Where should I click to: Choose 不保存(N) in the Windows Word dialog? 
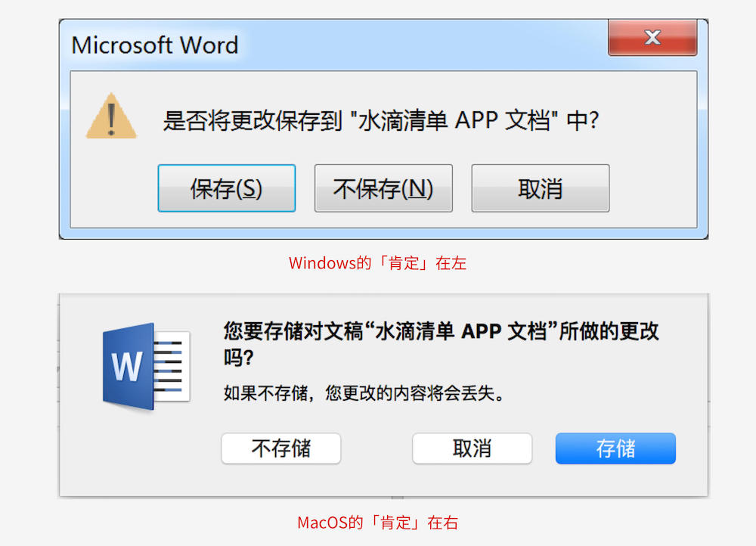pos(383,188)
